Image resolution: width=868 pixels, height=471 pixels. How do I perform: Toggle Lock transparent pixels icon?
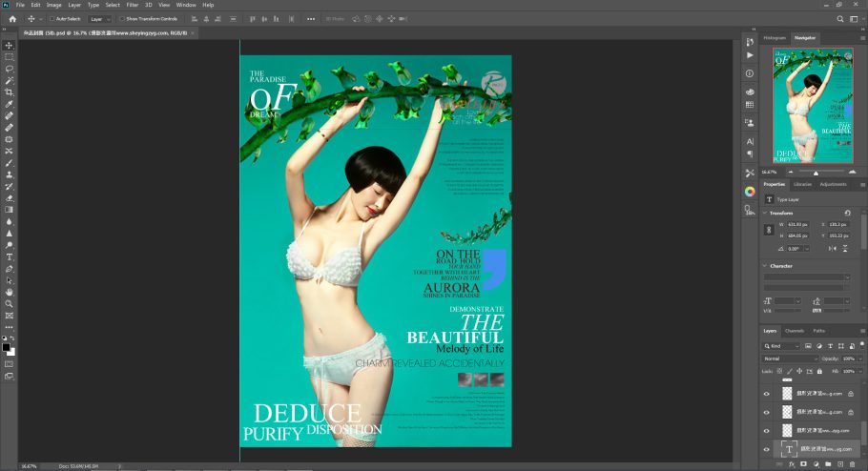tap(780, 372)
